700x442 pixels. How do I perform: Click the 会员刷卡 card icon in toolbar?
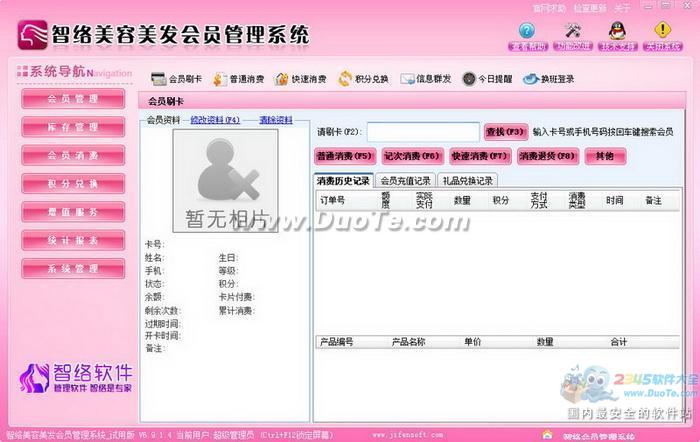coord(158,79)
